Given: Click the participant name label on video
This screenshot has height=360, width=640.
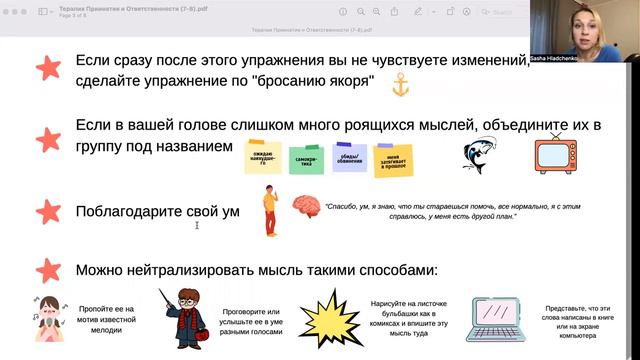Looking at the screenshot, I should pos(553,58).
